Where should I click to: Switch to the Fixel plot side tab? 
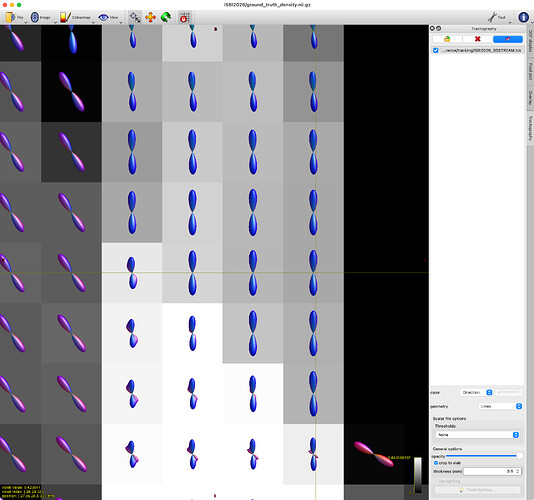pos(531,71)
